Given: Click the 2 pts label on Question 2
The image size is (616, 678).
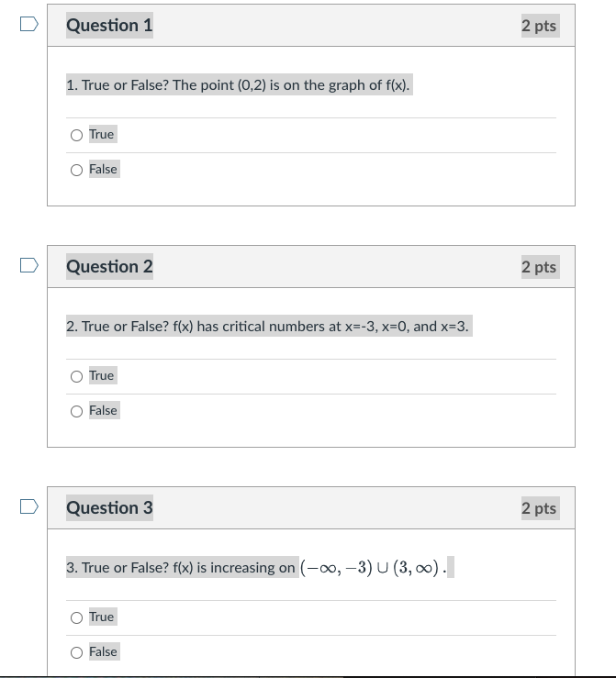Looking at the screenshot, I should pyautogui.click(x=541, y=267).
